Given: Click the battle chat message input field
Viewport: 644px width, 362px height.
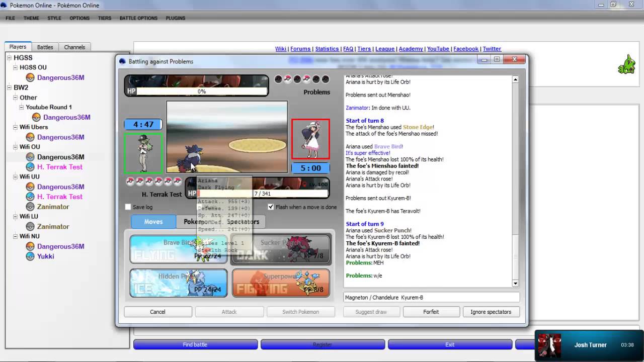Looking at the screenshot, I should [x=431, y=298].
